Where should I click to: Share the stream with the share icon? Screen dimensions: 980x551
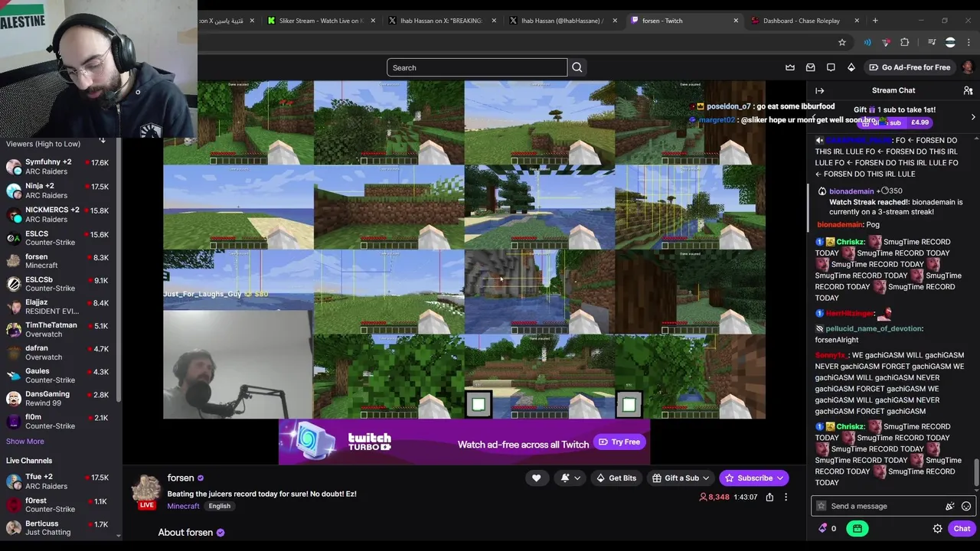pyautogui.click(x=769, y=497)
